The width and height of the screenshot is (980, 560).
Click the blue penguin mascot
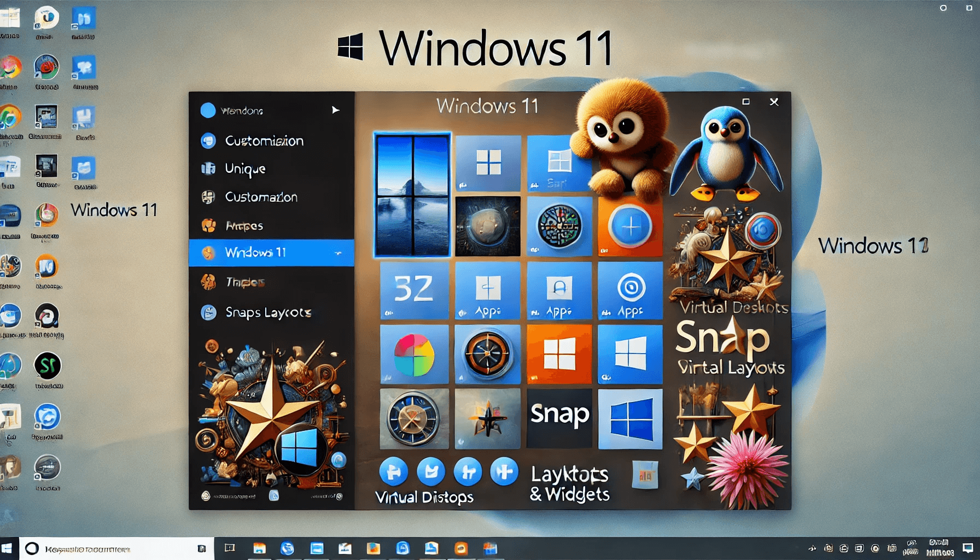[726, 154]
